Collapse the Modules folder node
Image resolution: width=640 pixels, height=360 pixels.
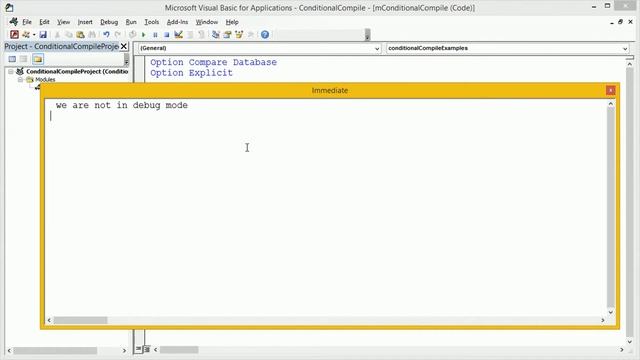[20, 80]
